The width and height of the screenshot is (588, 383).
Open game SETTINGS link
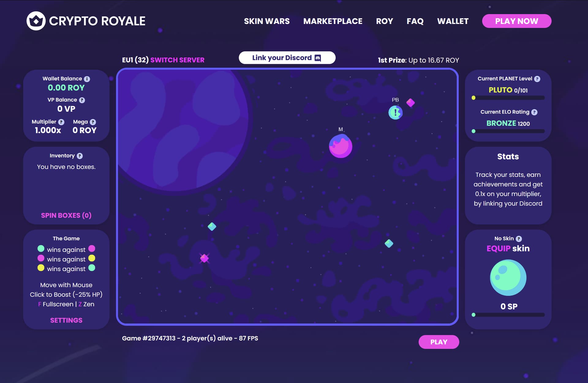coord(66,320)
